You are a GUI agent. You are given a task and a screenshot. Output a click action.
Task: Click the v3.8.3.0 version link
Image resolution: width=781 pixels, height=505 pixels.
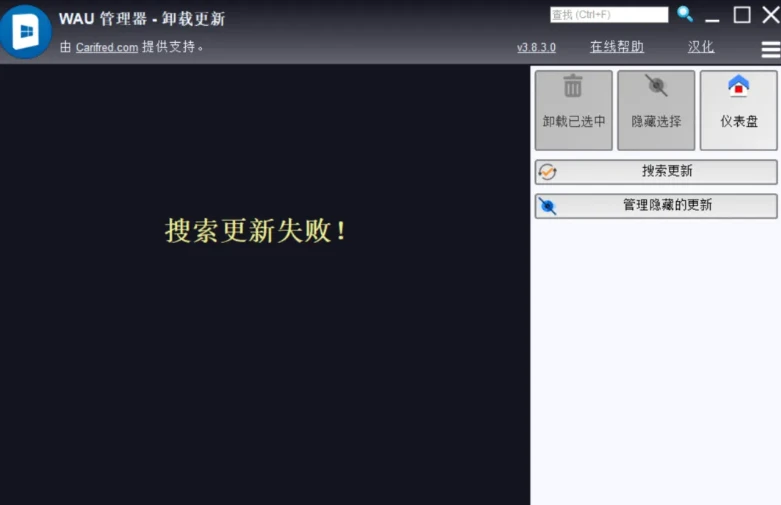536,47
